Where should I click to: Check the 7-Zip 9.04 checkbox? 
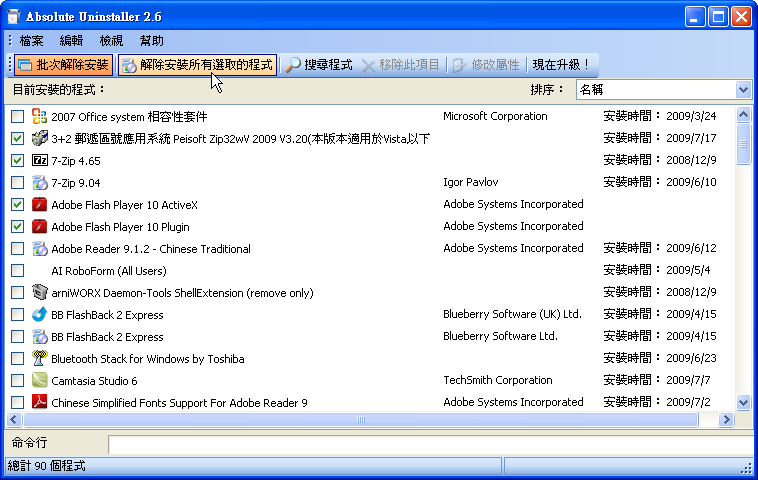[17, 183]
